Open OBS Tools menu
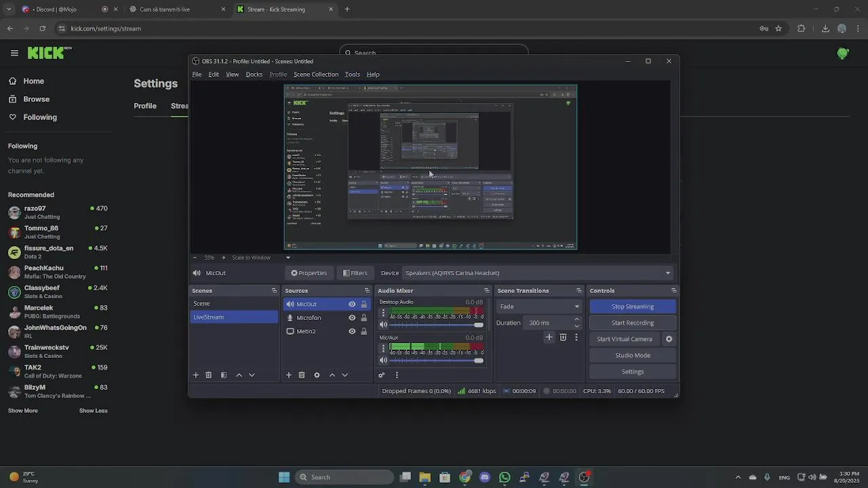 (352, 75)
